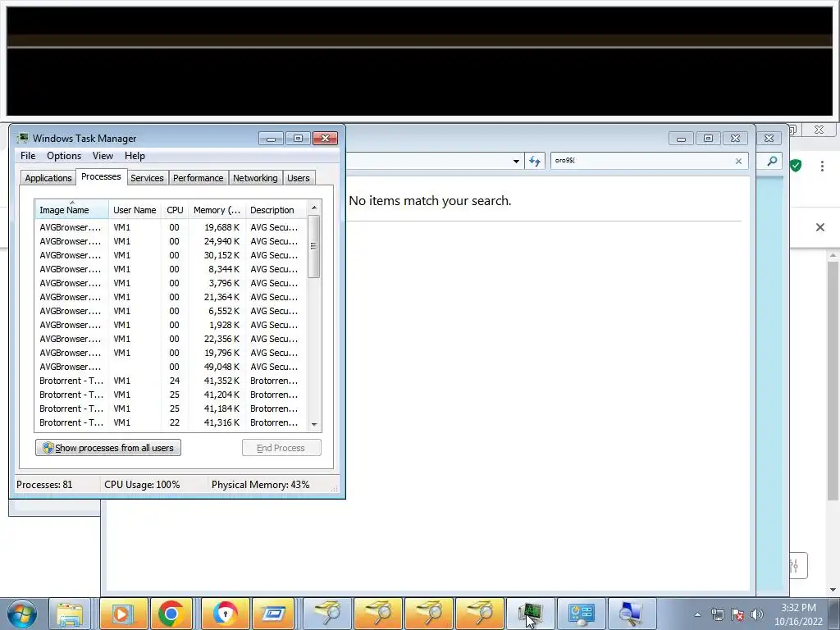The image size is (840, 630).
Task: Select the AVGBrowser row with 3,796 K
Action: point(171,283)
